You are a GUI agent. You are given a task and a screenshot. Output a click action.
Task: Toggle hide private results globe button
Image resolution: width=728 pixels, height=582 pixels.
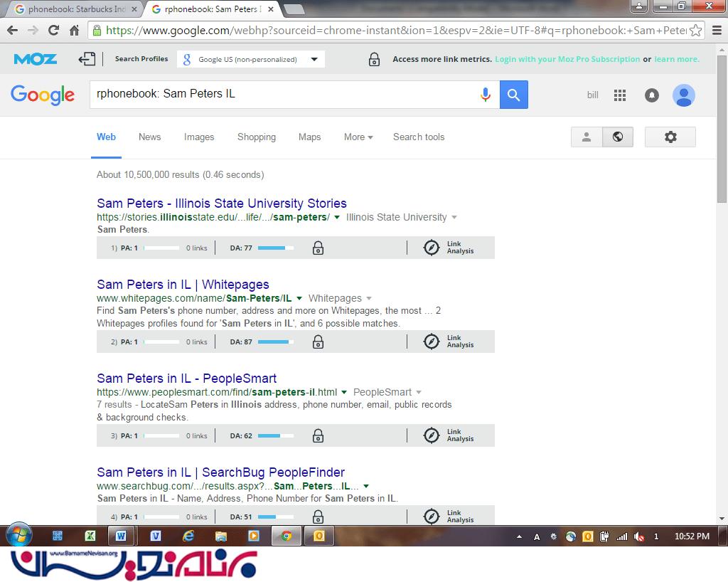pyautogui.click(x=618, y=137)
